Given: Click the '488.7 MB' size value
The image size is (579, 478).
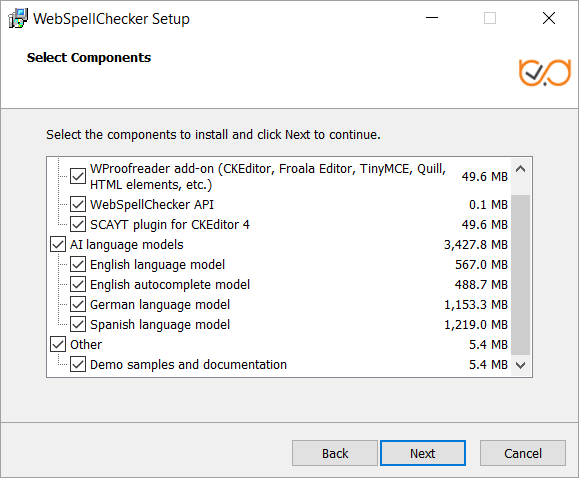Looking at the screenshot, I should click(481, 284).
